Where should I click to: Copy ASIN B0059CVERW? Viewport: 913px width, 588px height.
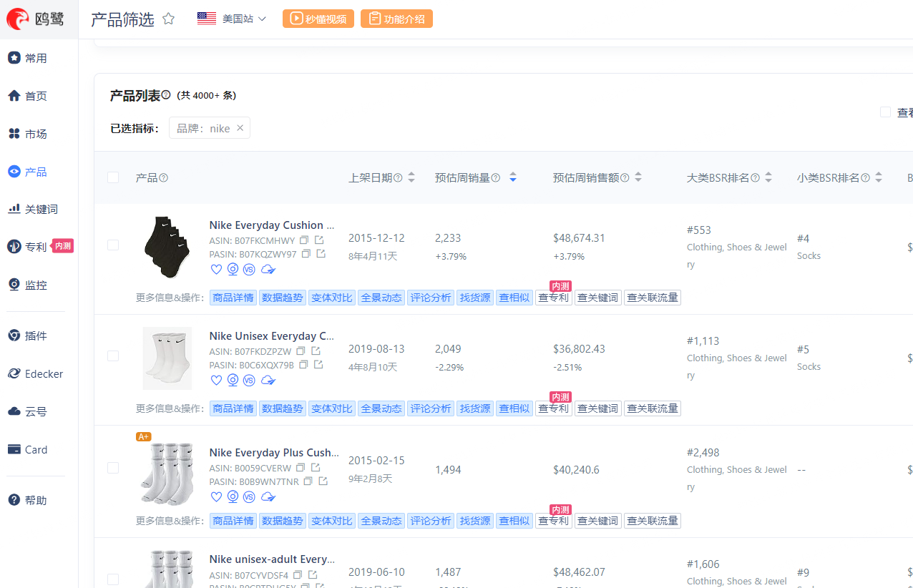click(x=301, y=468)
